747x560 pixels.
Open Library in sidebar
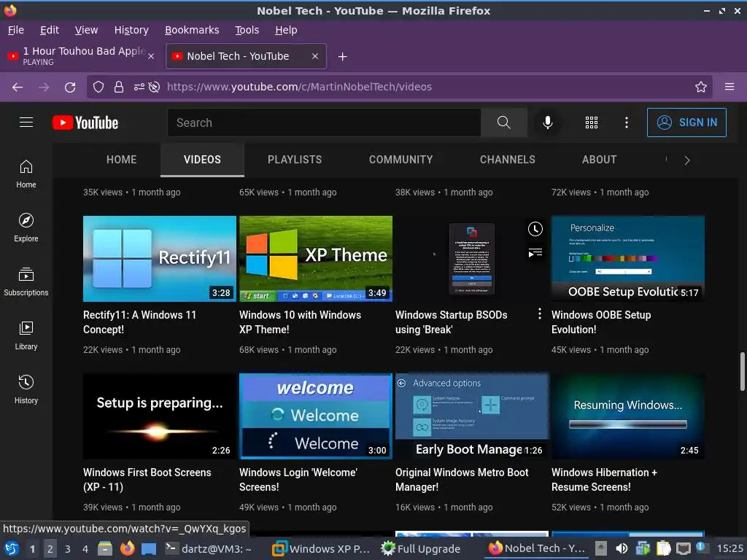26,335
